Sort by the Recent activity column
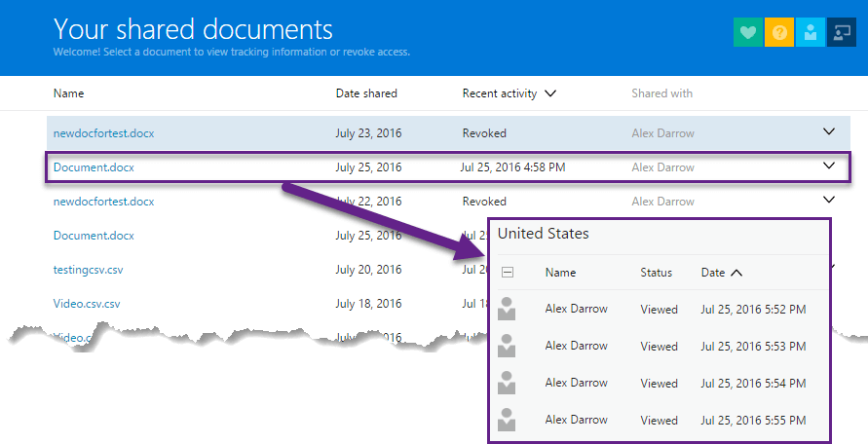The image size is (868, 444). 509,93
